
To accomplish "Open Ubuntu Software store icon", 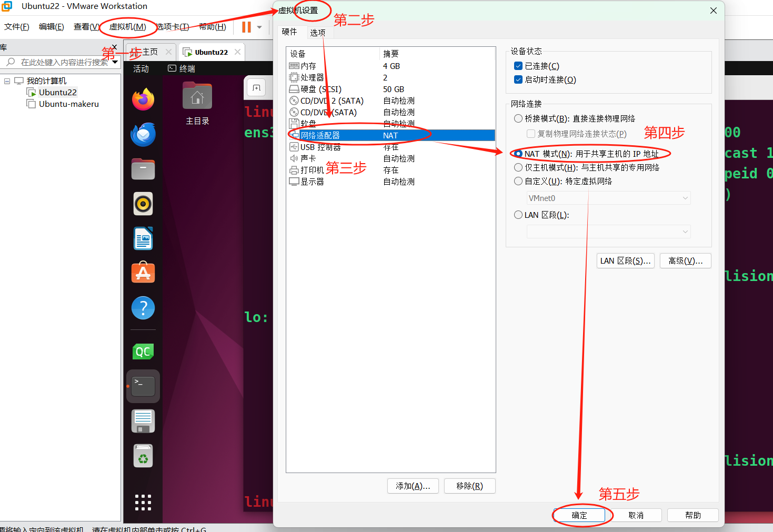I will click(143, 273).
